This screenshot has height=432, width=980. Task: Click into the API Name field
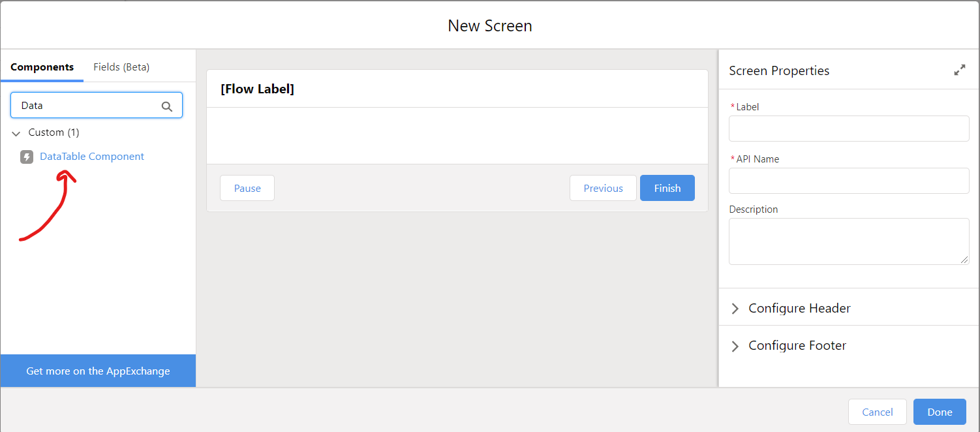click(x=848, y=181)
